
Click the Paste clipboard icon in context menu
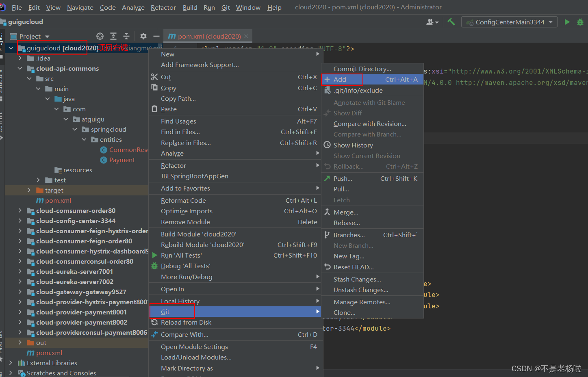[x=154, y=109]
